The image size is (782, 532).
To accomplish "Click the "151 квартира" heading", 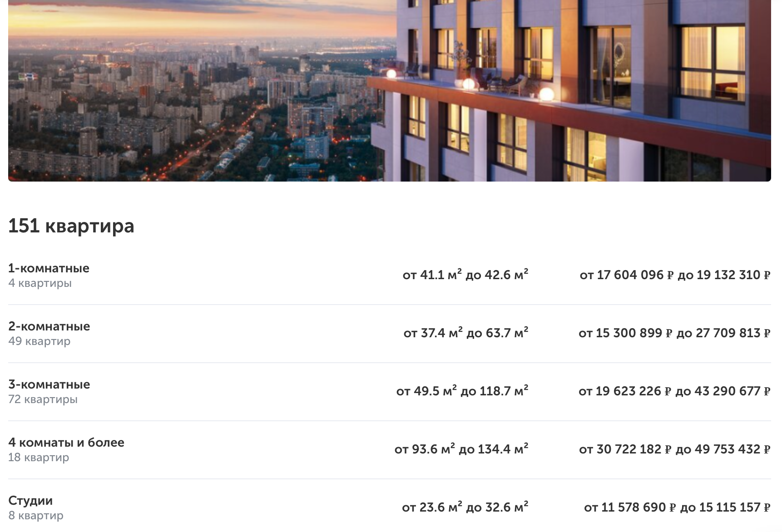I will [x=71, y=226].
